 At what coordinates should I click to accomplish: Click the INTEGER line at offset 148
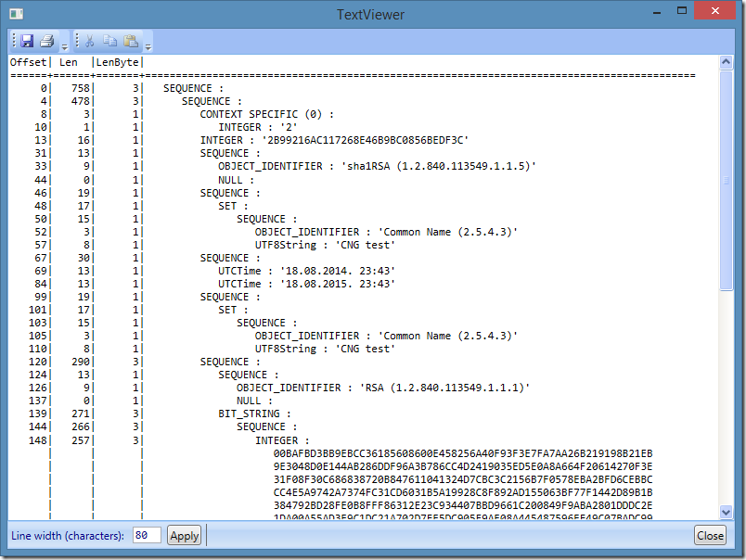pos(282,440)
